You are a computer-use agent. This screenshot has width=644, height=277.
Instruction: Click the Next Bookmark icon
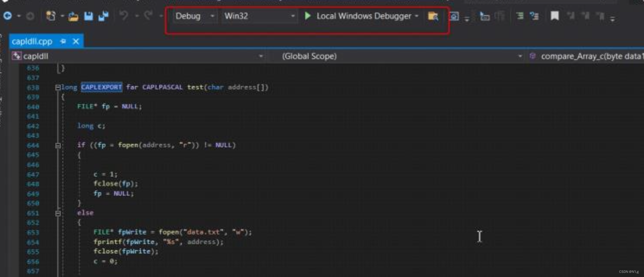(585, 16)
